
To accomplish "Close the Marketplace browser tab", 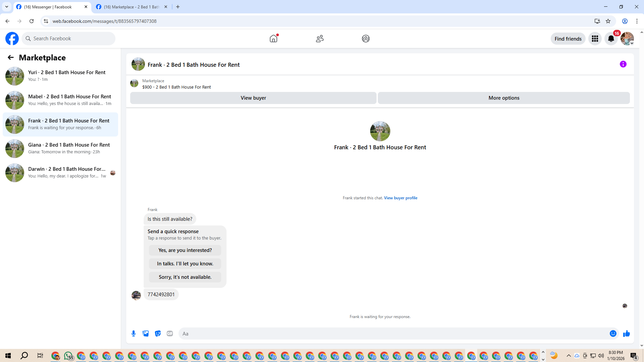I will (166, 7).
